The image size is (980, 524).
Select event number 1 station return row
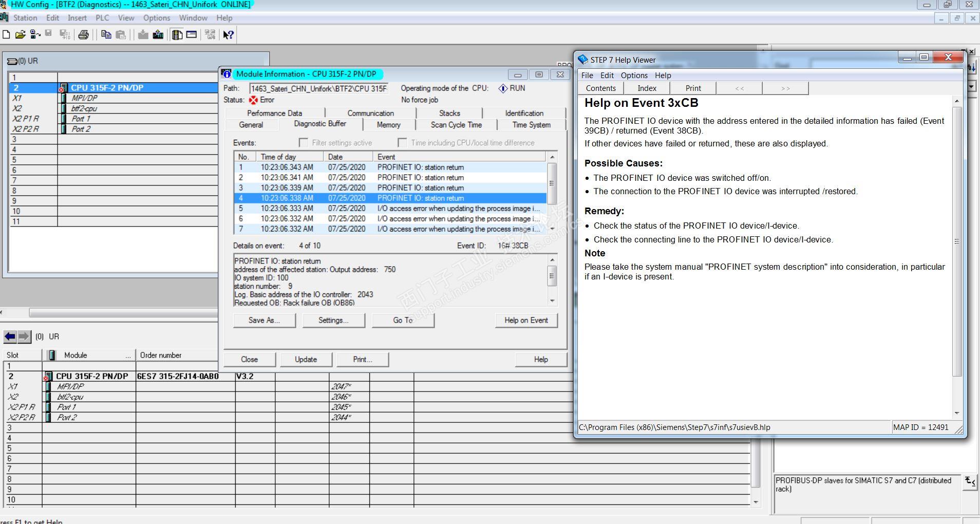click(x=390, y=167)
